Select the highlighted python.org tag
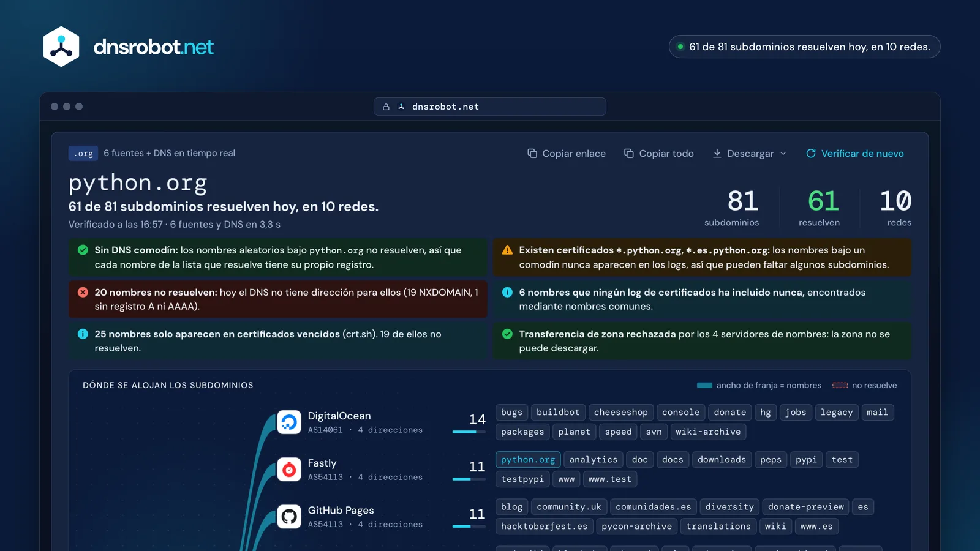 [528, 460]
